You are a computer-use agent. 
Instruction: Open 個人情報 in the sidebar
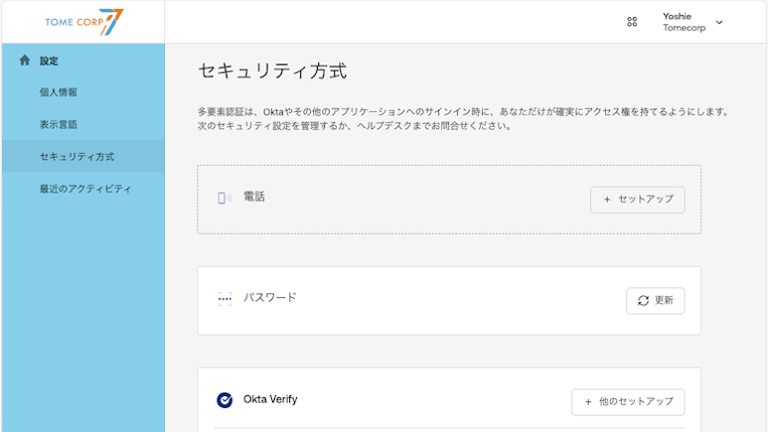coord(58,93)
